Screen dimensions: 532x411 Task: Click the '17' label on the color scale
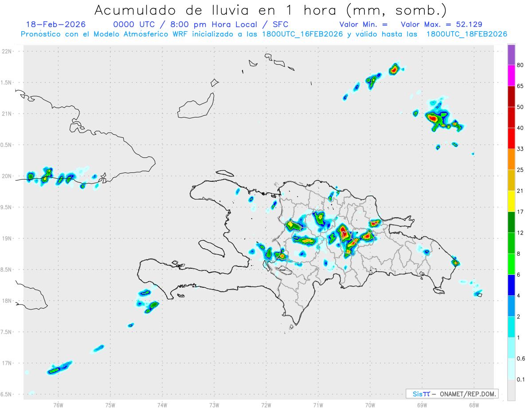pyautogui.click(x=520, y=212)
